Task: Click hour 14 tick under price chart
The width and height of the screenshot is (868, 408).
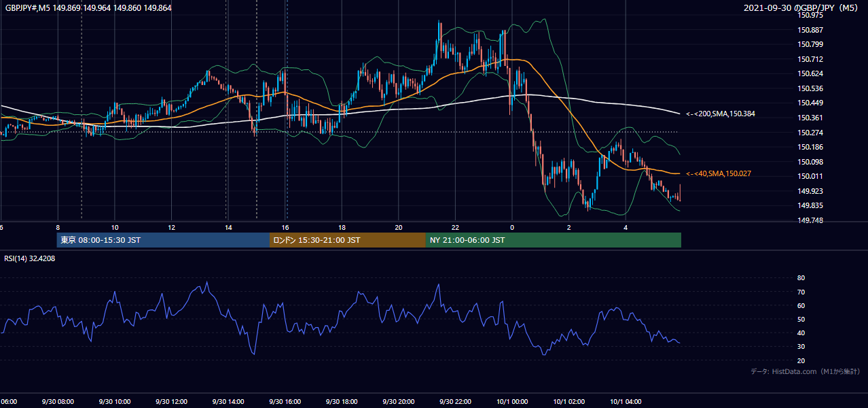Action: tap(228, 227)
